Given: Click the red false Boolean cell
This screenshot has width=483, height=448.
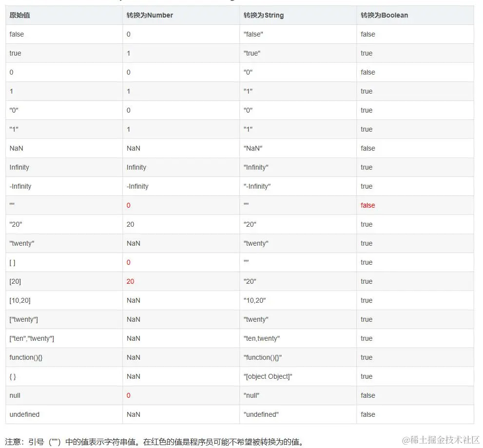Looking at the screenshot, I should (367, 205).
